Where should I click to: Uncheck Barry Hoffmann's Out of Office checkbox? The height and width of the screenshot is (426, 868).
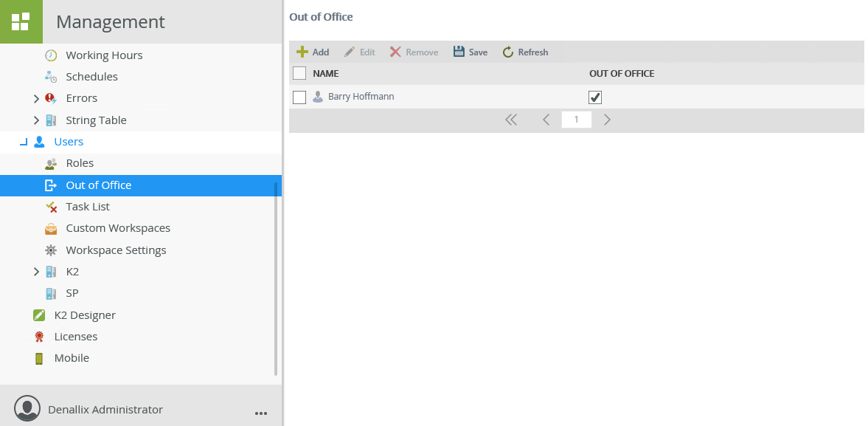tap(595, 97)
